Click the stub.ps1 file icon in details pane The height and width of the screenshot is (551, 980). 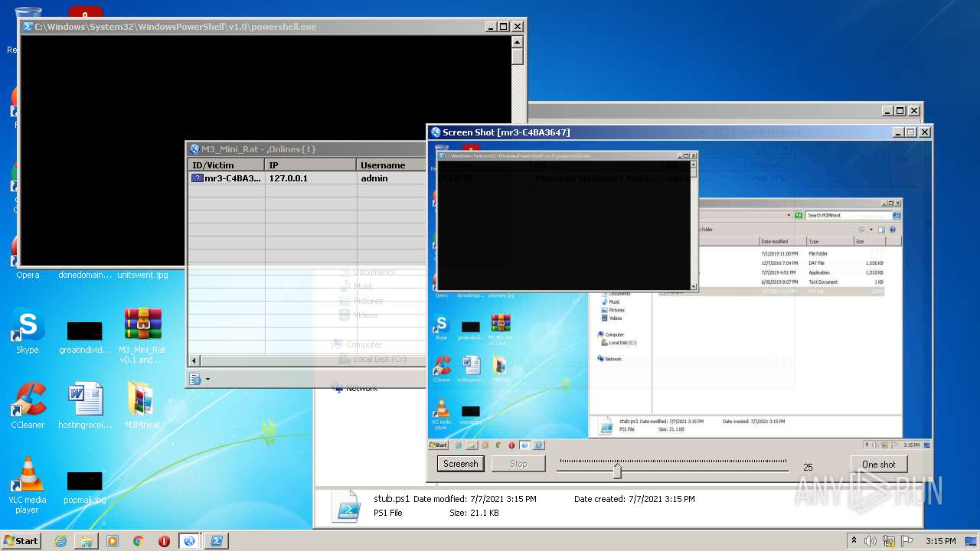345,507
